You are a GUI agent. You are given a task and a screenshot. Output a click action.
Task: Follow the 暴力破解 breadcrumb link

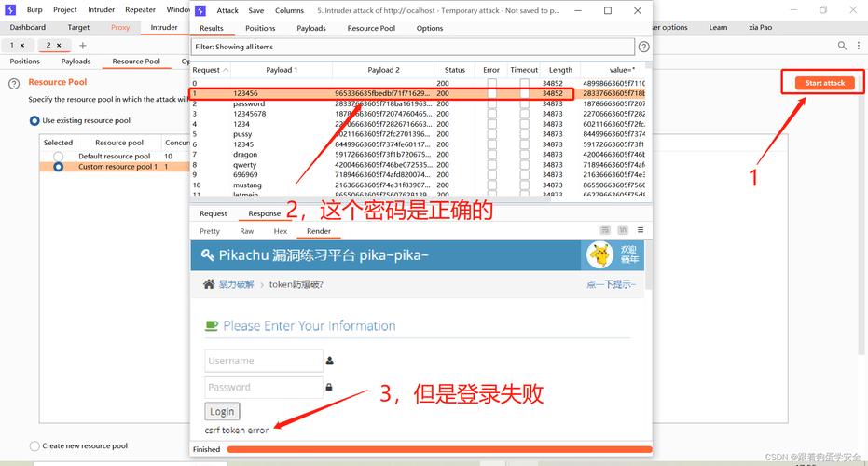click(236, 284)
